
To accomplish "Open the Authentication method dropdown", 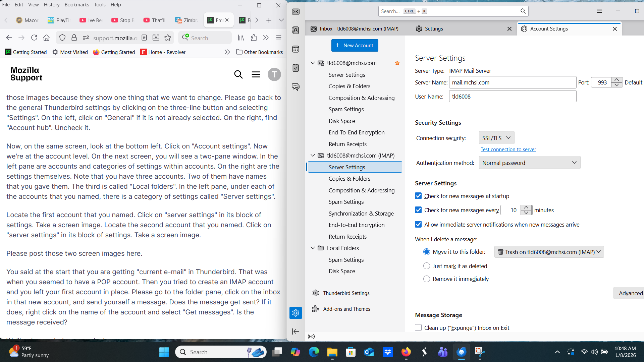I will coord(529,163).
